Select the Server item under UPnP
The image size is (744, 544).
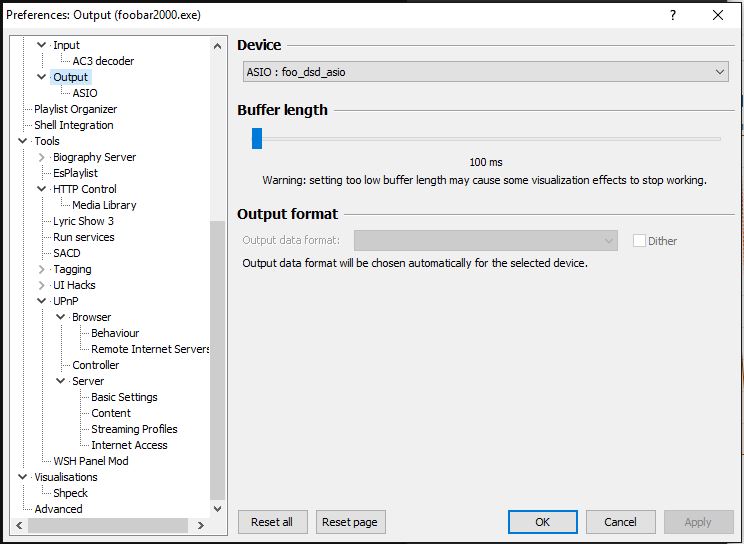(x=88, y=382)
